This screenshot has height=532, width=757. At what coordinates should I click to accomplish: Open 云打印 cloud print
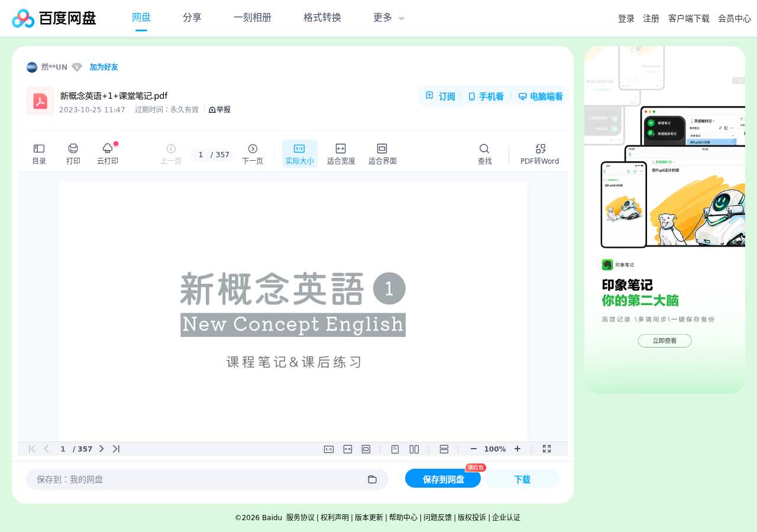108,154
